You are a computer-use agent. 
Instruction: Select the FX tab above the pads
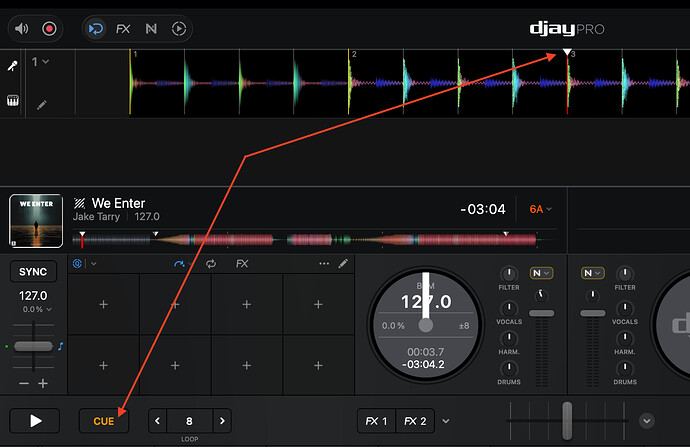click(242, 264)
